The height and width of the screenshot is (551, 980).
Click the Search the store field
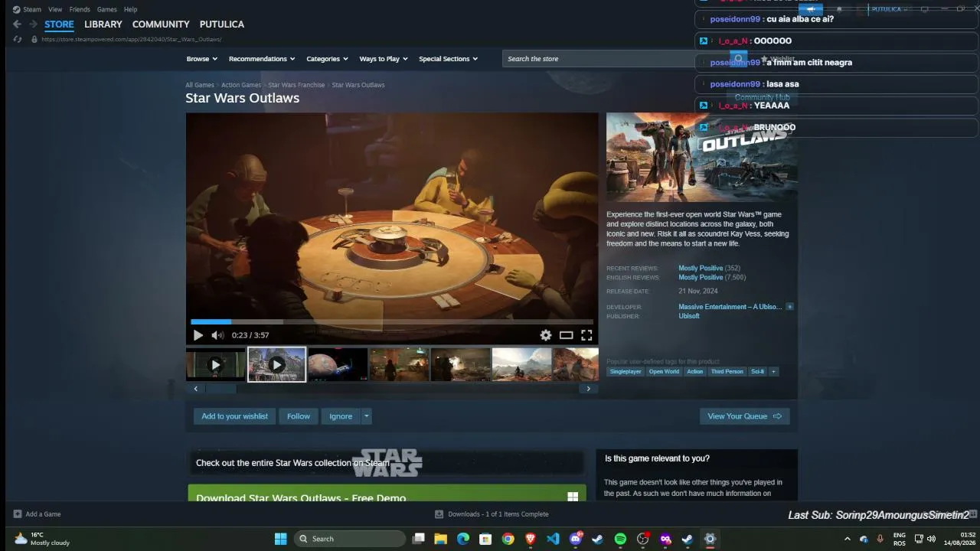click(x=616, y=59)
